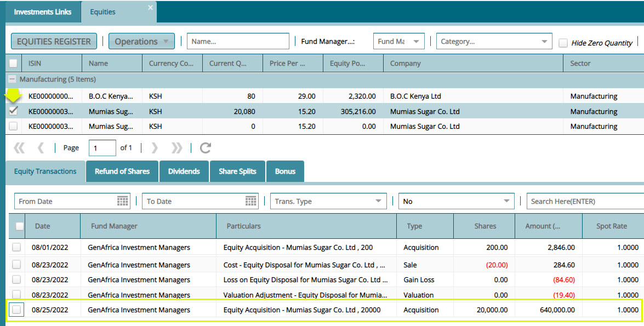
Task: Go to the next equities page
Action: point(155,148)
